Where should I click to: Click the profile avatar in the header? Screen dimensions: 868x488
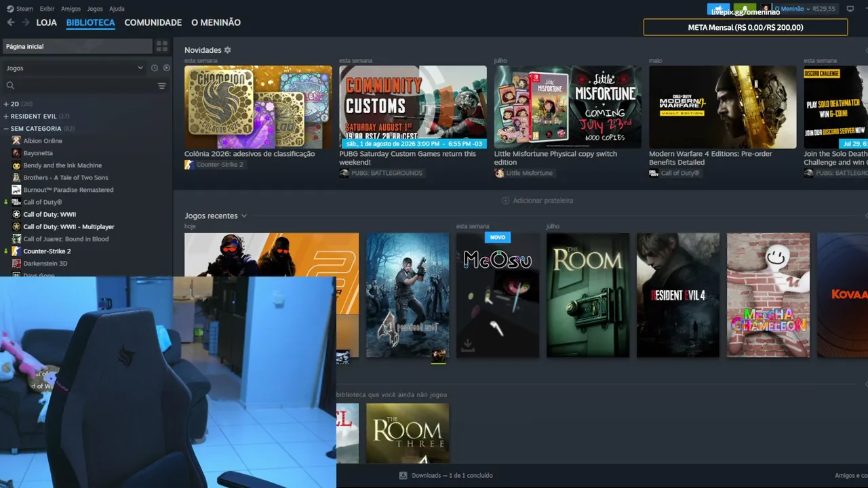[x=766, y=9]
